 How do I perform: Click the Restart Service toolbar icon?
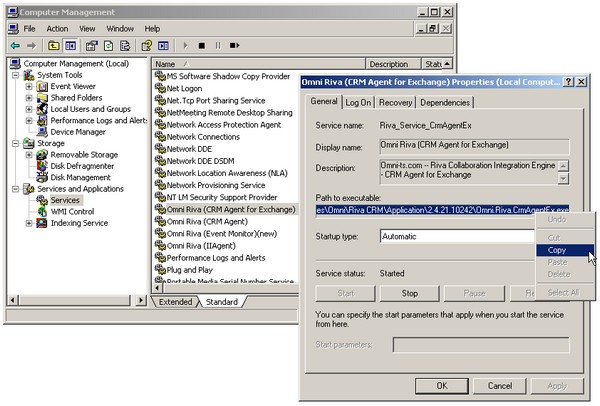[234, 46]
